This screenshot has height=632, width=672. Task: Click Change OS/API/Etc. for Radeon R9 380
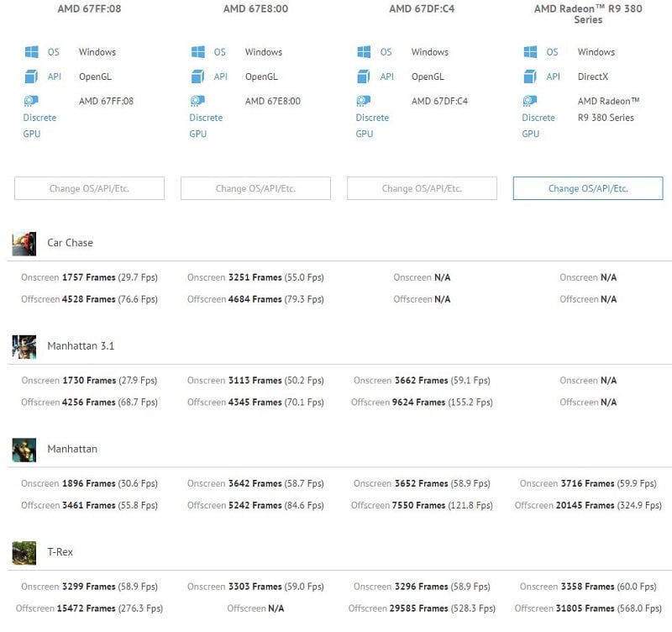coord(588,188)
